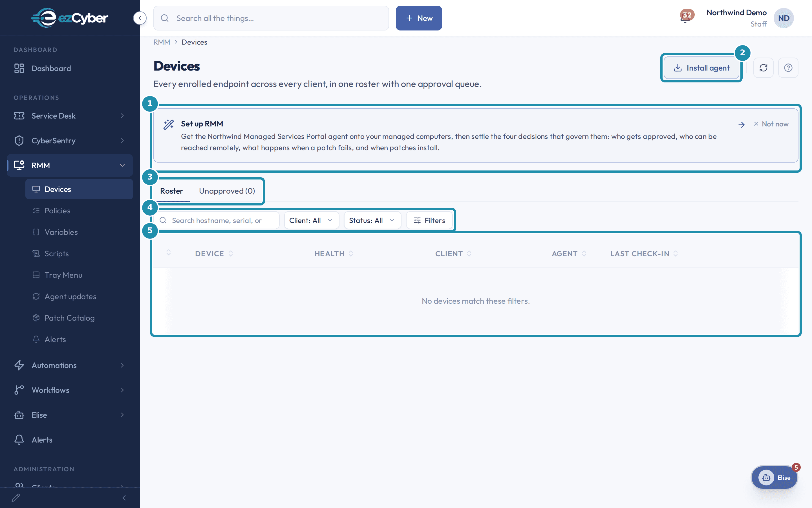Click the hostname search field
Viewport: 812px width, 508px height.
click(x=217, y=220)
